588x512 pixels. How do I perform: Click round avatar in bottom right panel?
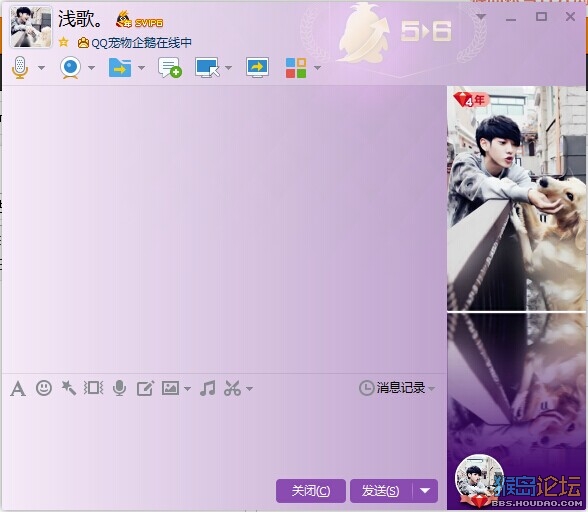coord(479,479)
